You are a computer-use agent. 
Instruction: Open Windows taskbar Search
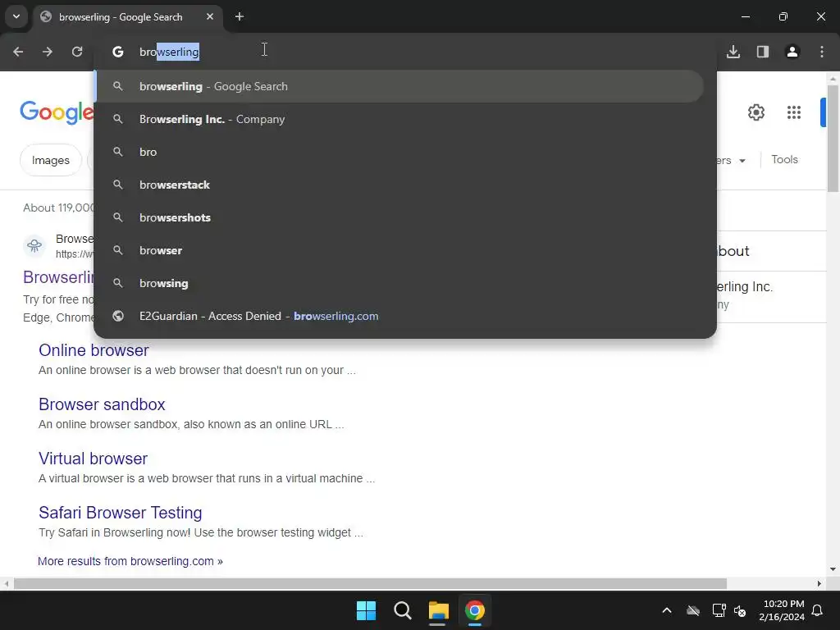[x=402, y=610]
